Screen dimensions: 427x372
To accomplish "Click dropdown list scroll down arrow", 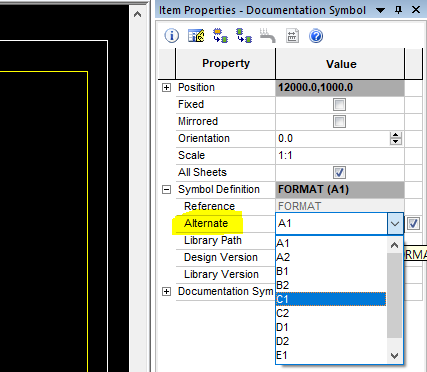I will [395, 356].
